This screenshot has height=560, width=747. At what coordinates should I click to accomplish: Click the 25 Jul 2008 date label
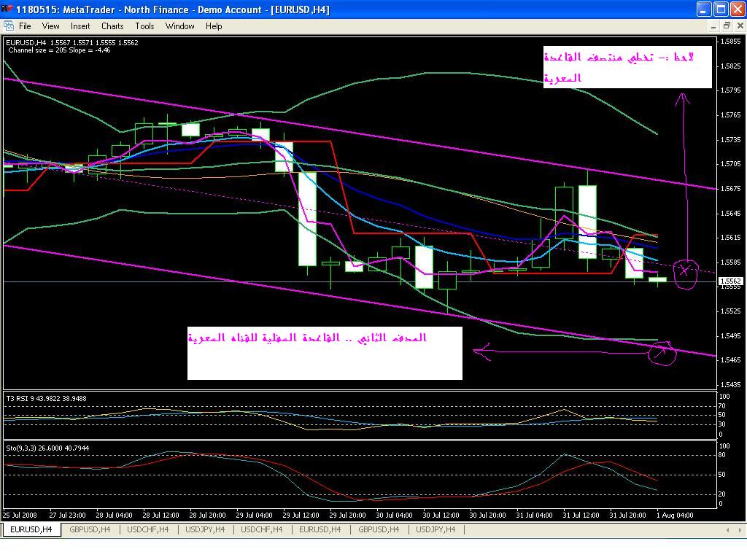coord(20,516)
